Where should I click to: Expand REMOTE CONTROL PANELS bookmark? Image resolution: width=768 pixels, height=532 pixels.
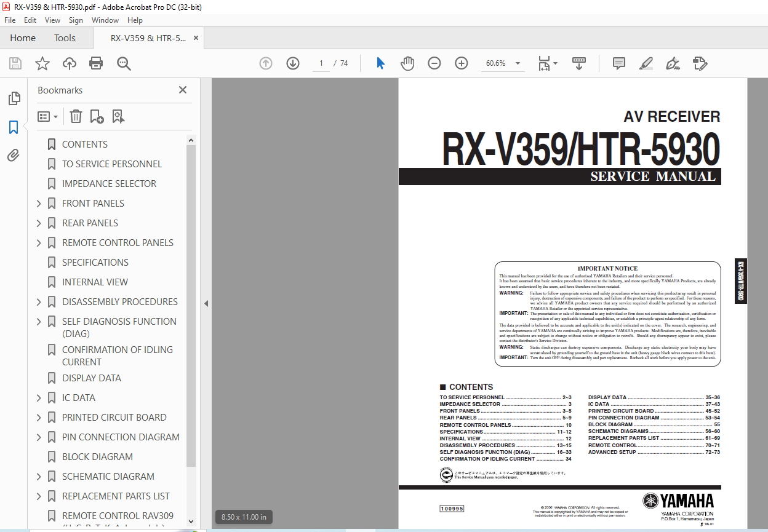coord(39,243)
